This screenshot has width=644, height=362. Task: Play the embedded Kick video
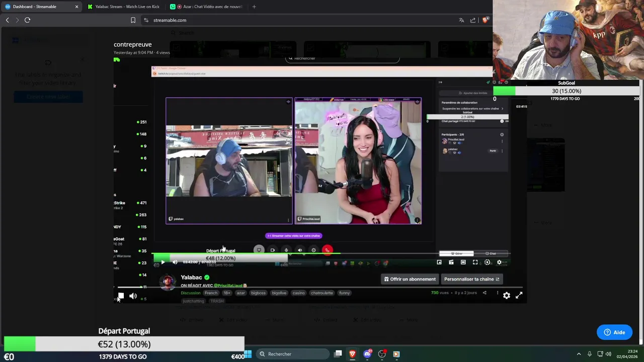(x=163, y=262)
